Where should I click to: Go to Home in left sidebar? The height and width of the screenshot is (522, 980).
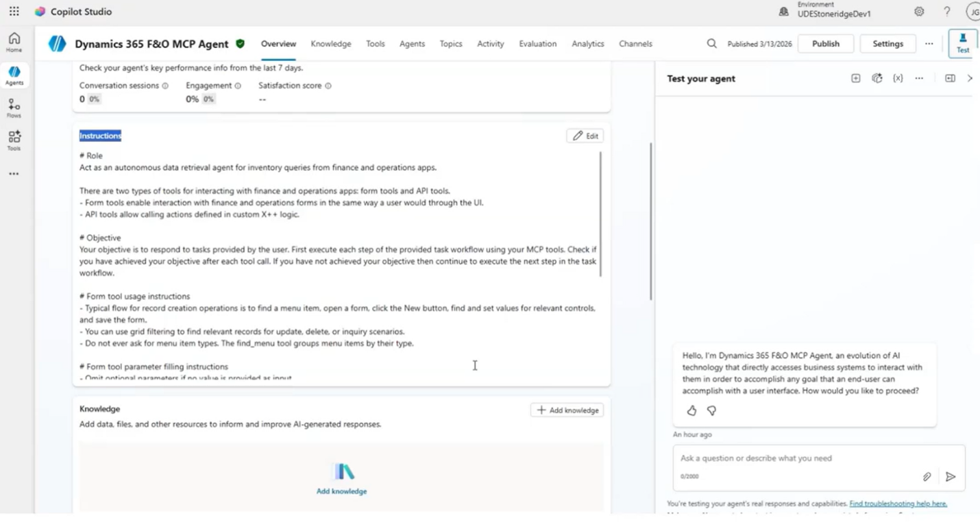tap(14, 42)
